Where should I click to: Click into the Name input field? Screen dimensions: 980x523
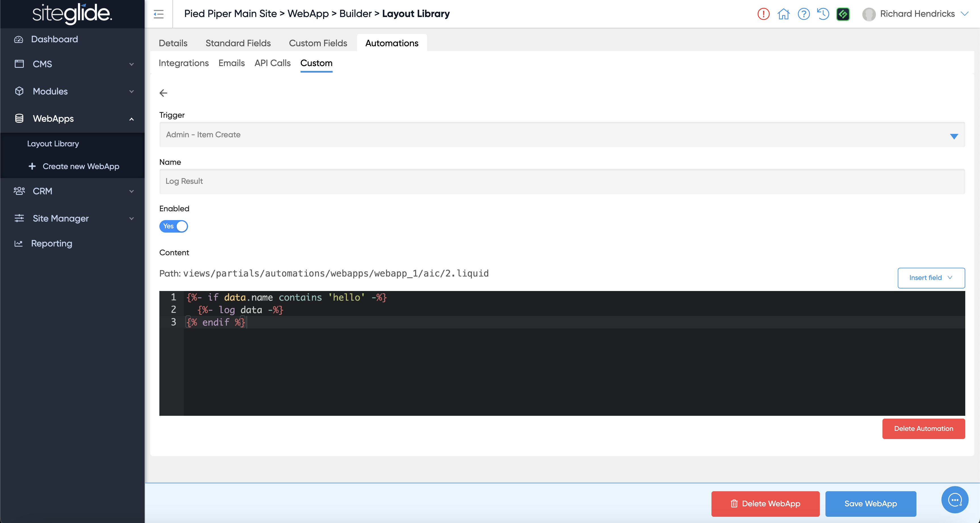pos(562,182)
